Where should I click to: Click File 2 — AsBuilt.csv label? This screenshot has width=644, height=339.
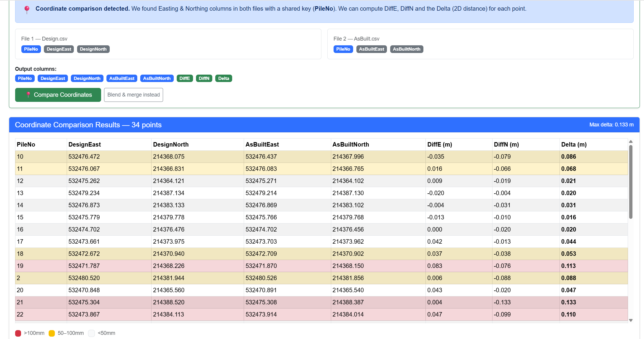point(356,39)
